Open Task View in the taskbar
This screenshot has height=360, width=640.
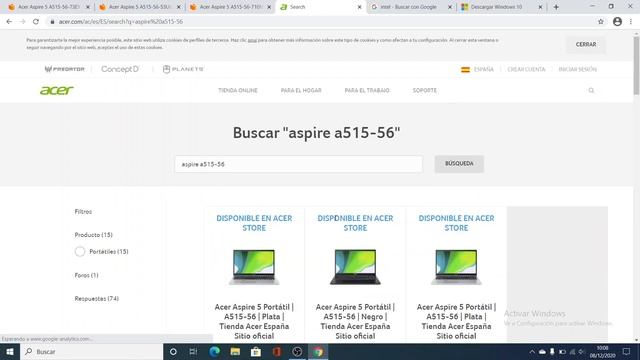pyautogui.click(x=193, y=351)
